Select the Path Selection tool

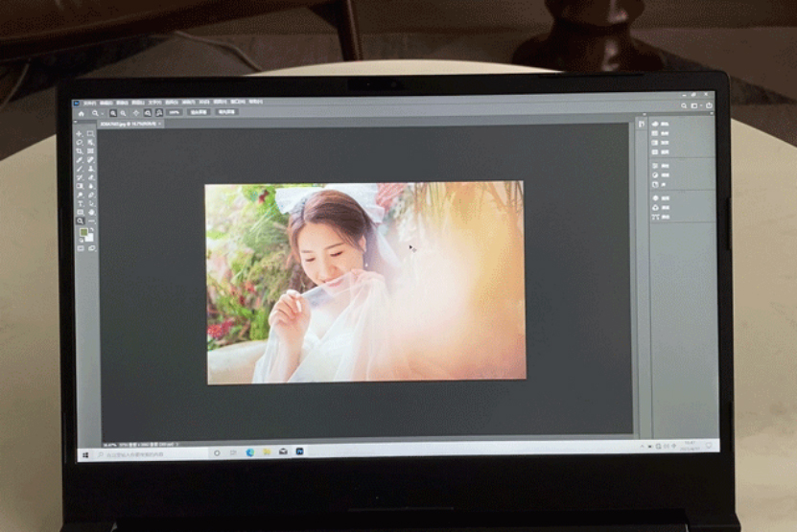click(91, 203)
